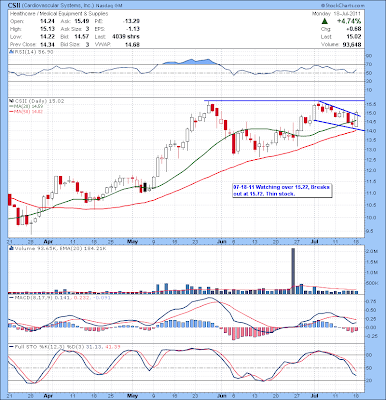This screenshot has height=400, width=386.
Task: Click the EPS value -1.13
Action: point(133,29)
